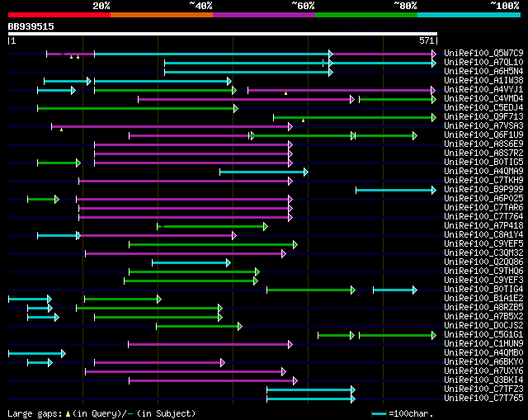528x420 pixels.
Task: Select the UniRef100_C9THQ6 label
Action: tap(483, 271)
